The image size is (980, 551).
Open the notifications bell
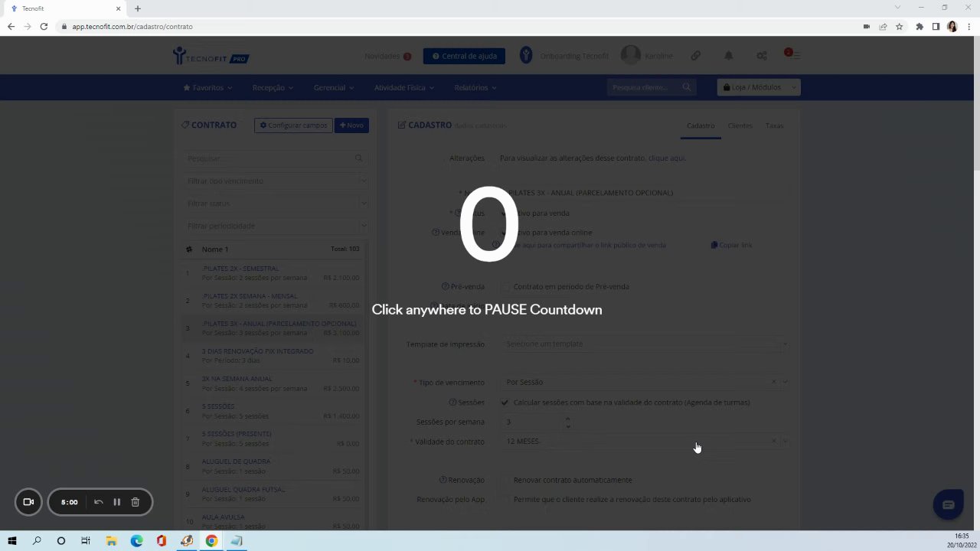pos(729,56)
